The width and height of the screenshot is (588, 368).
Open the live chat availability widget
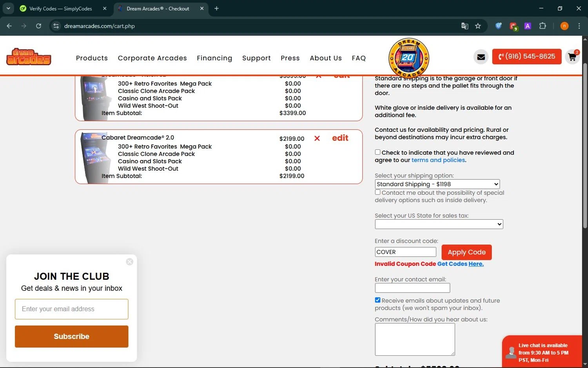pyautogui.click(x=542, y=352)
